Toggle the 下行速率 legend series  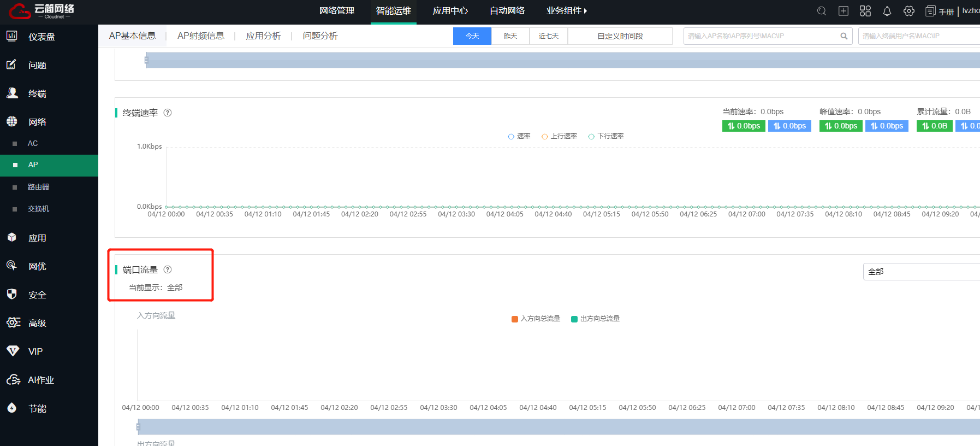606,136
